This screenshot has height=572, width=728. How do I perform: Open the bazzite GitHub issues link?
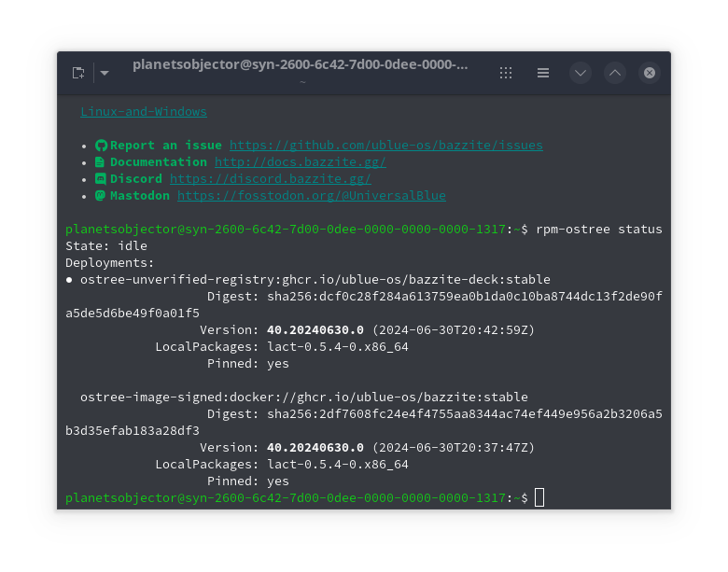pyautogui.click(x=385, y=146)
